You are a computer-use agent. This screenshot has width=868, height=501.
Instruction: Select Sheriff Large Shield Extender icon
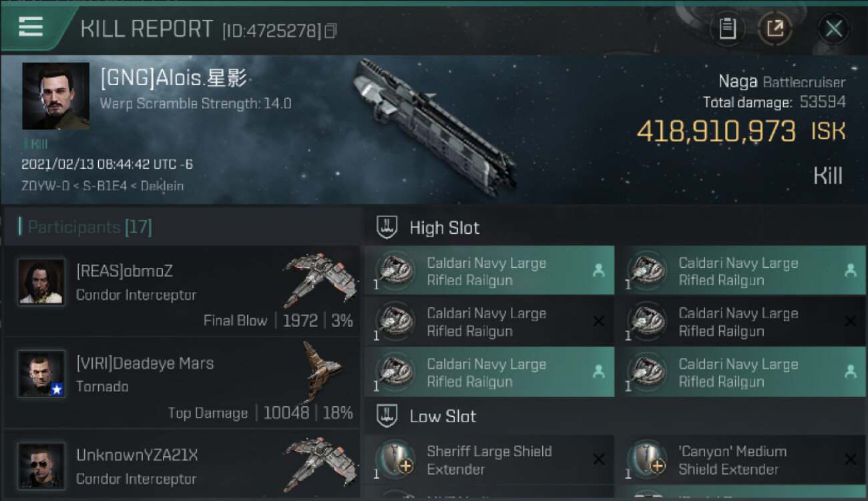395,460
